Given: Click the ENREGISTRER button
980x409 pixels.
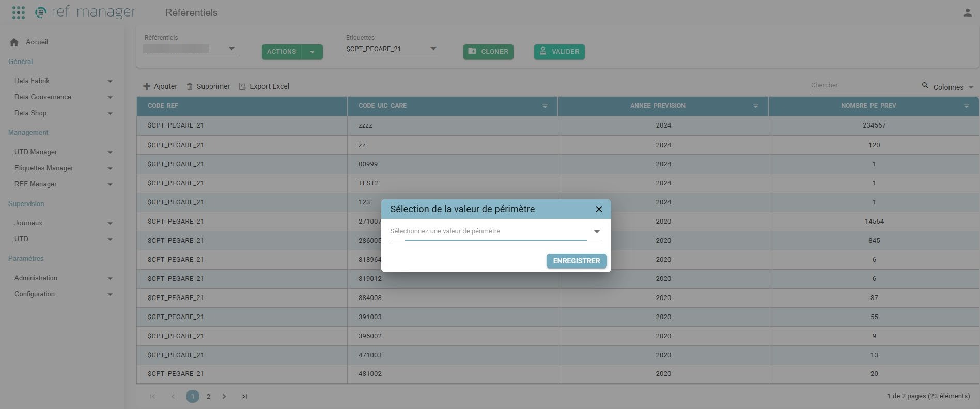Looking at the screenshot, I should pyautogui.click(x=577, y=261).
